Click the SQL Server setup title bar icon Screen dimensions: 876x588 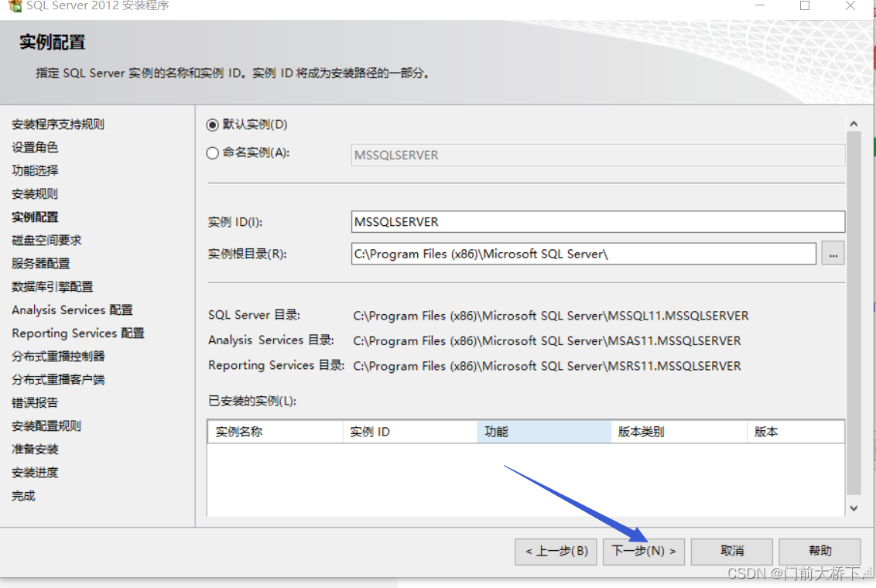click(x=15, y=5)
